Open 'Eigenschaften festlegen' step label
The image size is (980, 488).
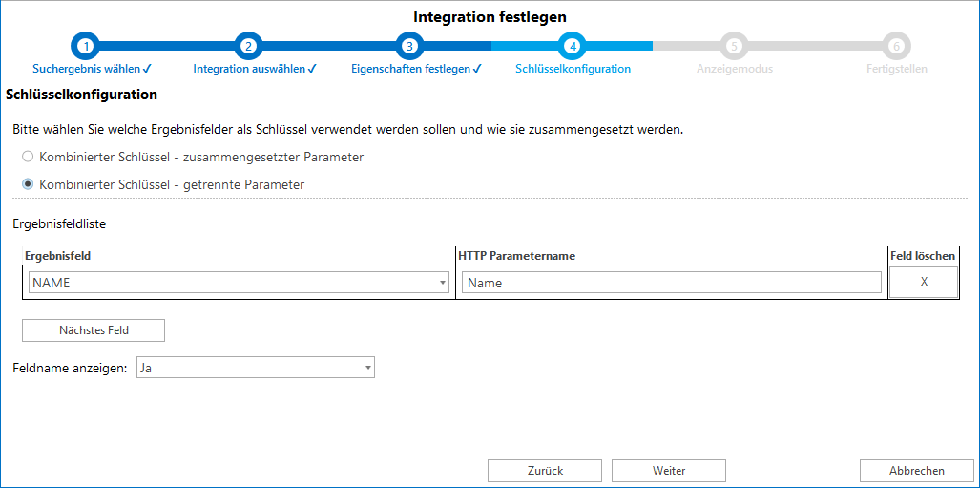coord(416,69)
